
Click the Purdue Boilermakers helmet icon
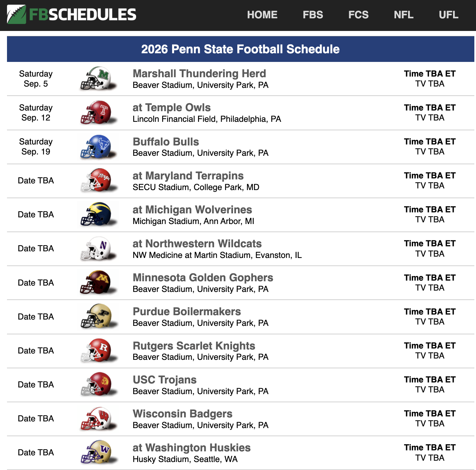99,317
